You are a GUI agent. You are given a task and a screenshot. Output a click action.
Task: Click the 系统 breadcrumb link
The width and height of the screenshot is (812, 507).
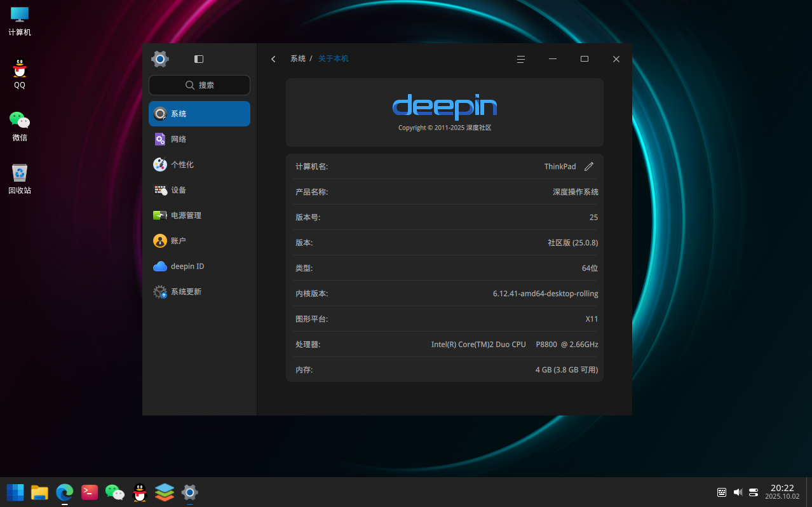pos(298,59)
